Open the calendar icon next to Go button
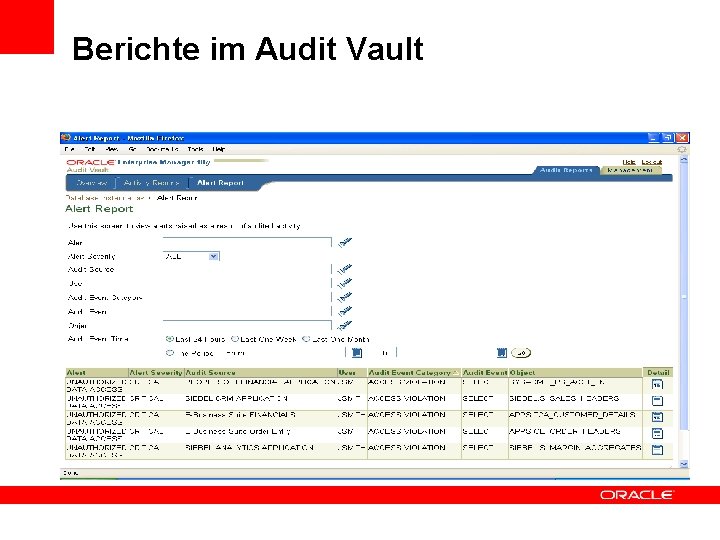Screen dimensions: 720x540 click(502, 353)
